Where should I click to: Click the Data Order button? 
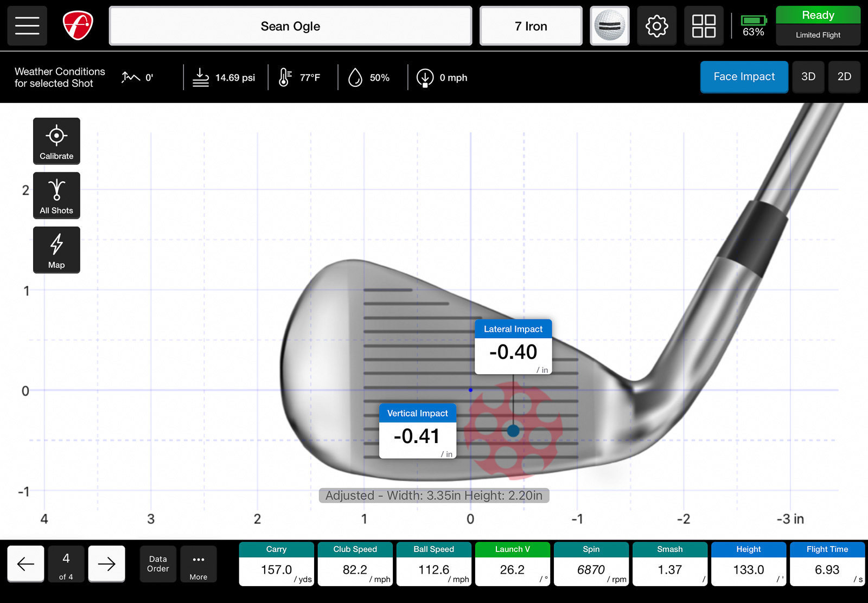point(158,564)
